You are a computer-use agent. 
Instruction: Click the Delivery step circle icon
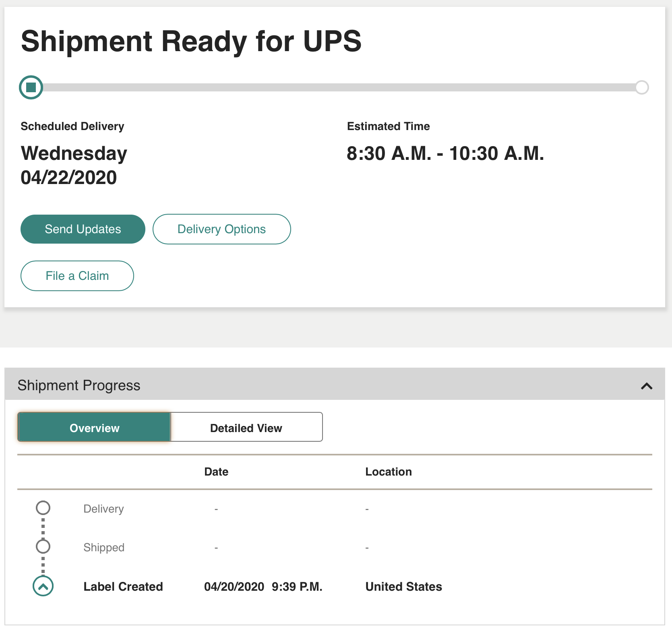(x=43, y=508)
